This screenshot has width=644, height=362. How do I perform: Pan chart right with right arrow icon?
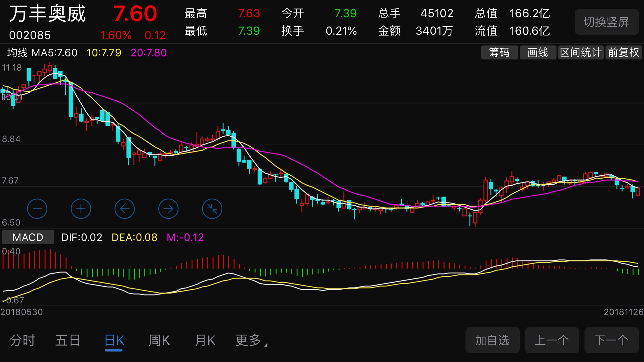[168, 209]
